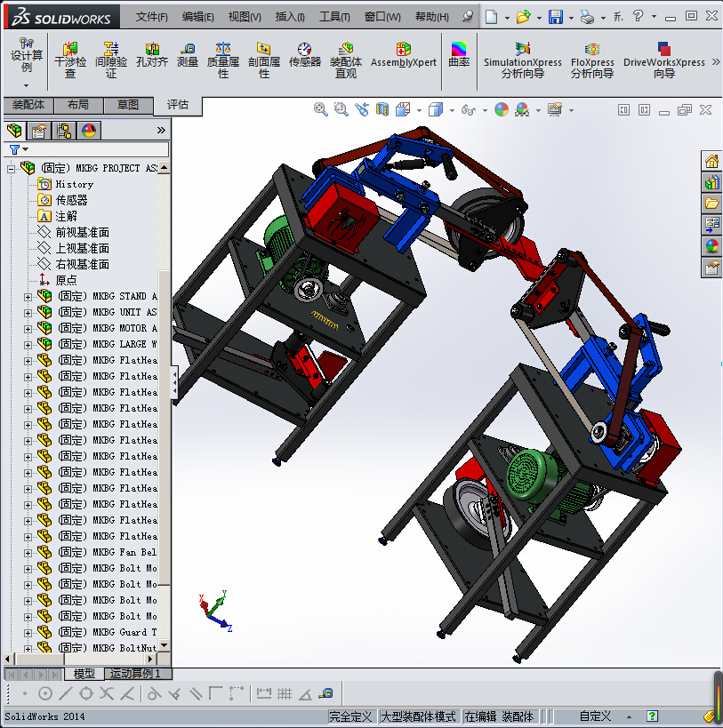Open 文件(F) menu

point(151,17)
